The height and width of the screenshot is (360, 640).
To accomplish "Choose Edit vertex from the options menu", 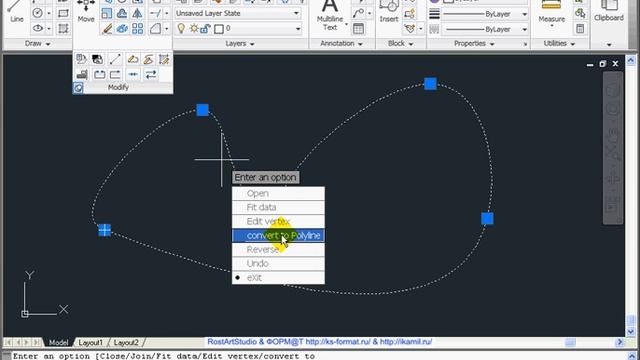I will coord(278,221).
